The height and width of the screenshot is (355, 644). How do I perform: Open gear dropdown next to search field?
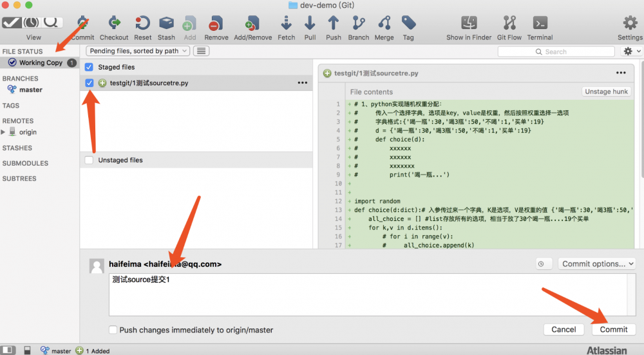coord(632,52)
